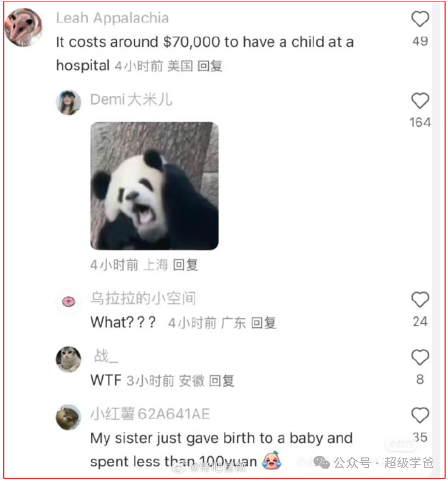Open the username 乌拉拉的小空间
The height and width of the screenshot is (481, 448).
point(143,298)
